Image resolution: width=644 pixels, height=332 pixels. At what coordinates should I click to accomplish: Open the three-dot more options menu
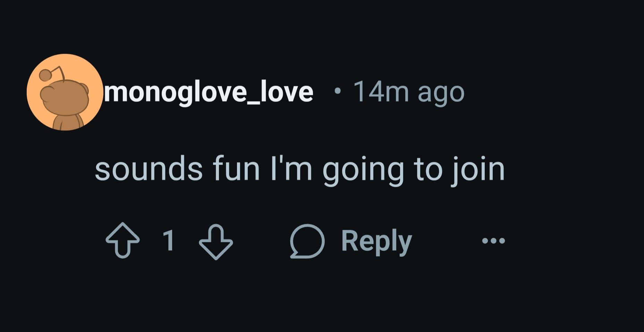pos(493,241)
